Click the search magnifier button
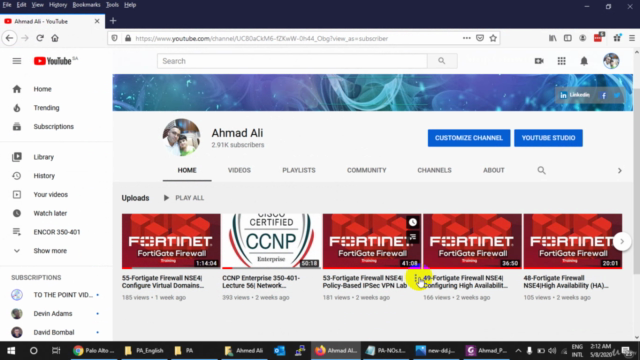This screenshot has width=640, height=360. pyautogui.click(x=442, y=61)
